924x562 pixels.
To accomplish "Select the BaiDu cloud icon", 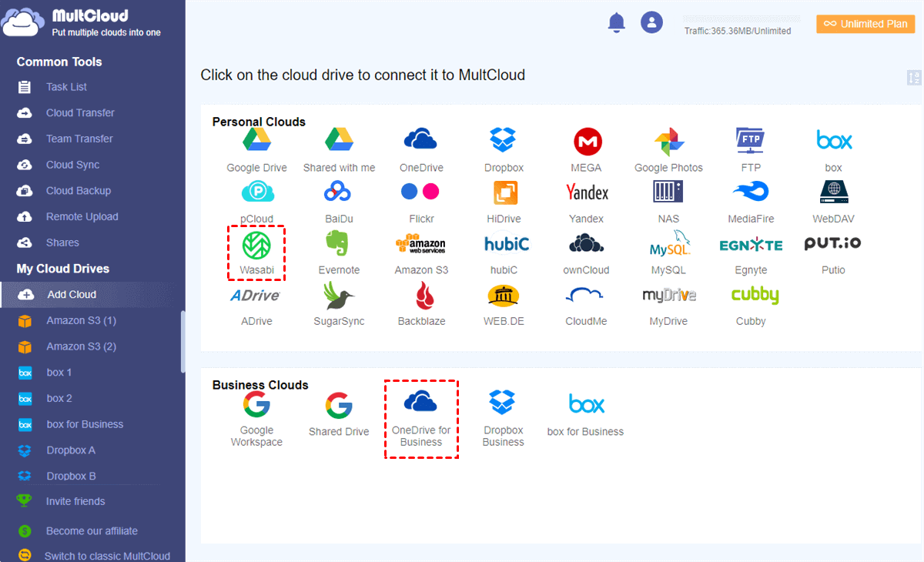I will click(339, 192).
